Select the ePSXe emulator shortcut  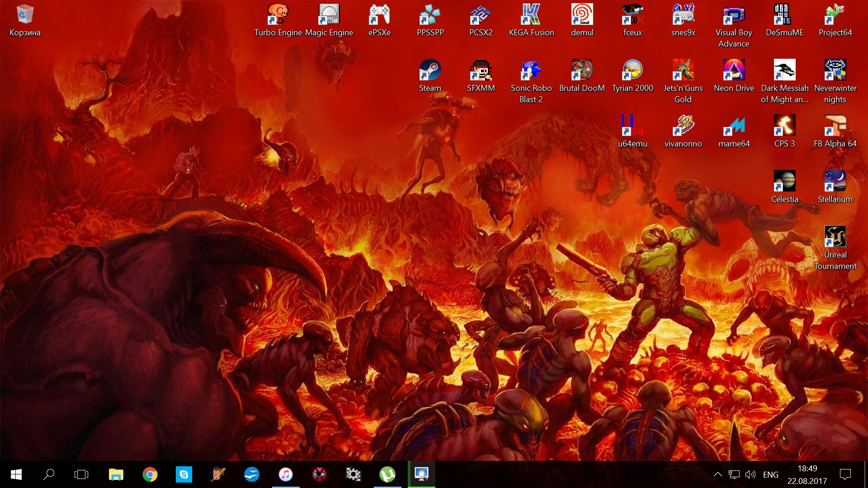click(x=379, y=21)
